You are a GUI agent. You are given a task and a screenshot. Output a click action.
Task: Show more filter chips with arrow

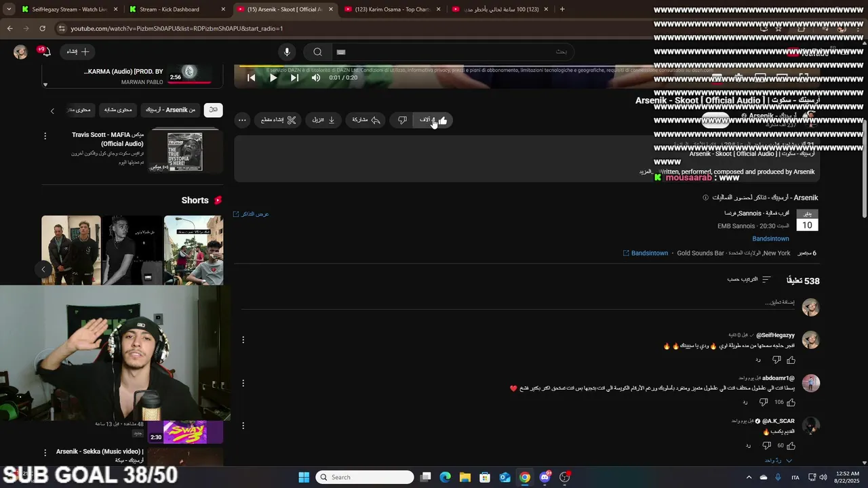tap(52, 110)
